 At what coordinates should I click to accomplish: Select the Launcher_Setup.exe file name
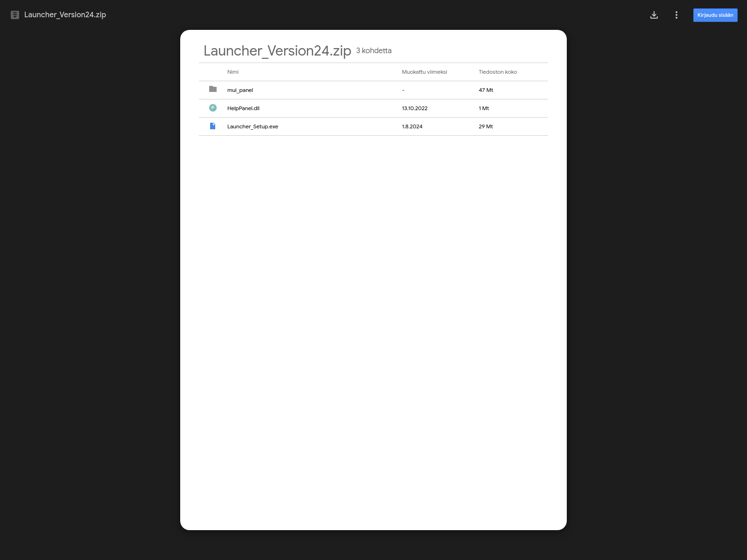pos(253,126)
